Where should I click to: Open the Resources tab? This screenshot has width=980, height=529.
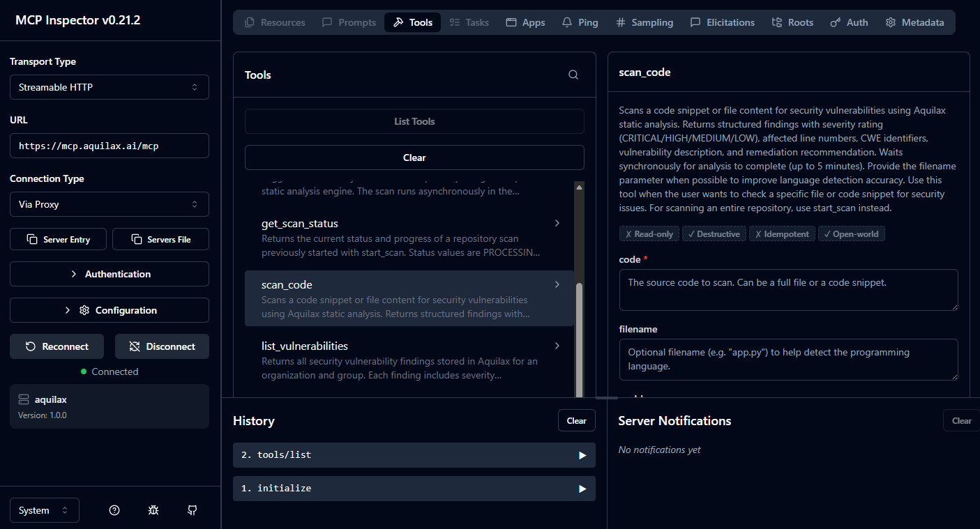point(275,22)
